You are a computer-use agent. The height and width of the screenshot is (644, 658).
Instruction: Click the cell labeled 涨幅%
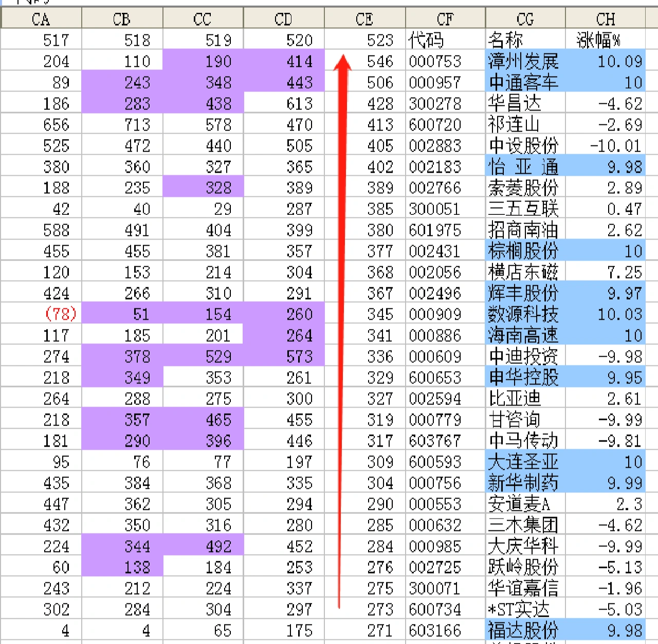[x=606, y=40]
